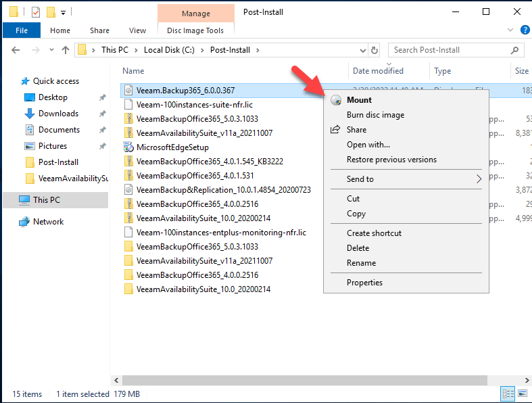This screenshot has height=403, width=532.
Task: Switch to Details view layout icon
Action: point(508,394)
